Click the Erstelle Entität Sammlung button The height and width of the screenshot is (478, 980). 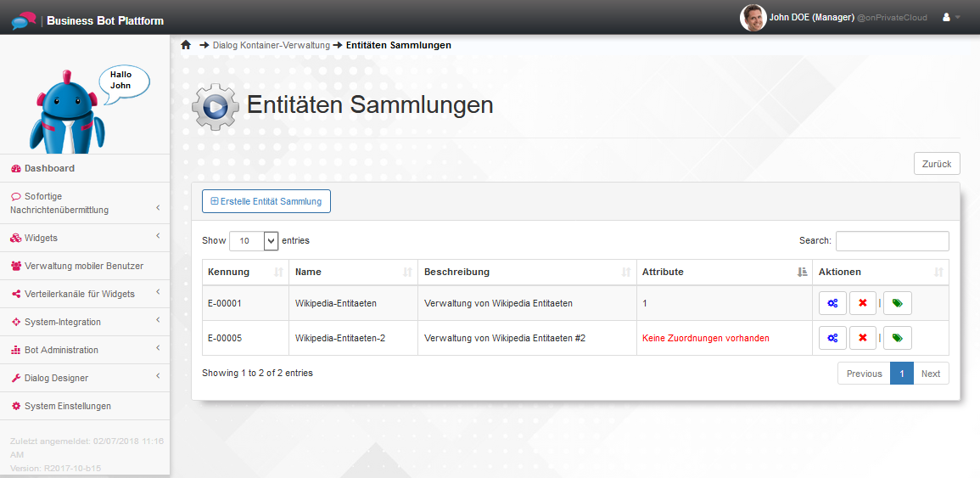pyautogui.click(x=266, y=201)
